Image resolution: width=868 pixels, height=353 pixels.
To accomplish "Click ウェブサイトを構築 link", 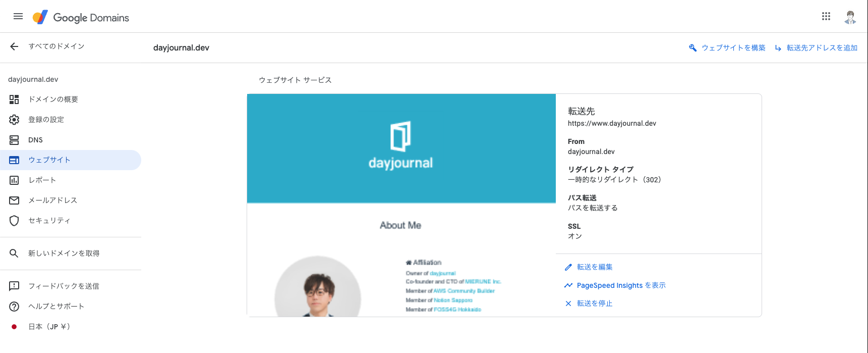I will [733, 48].
